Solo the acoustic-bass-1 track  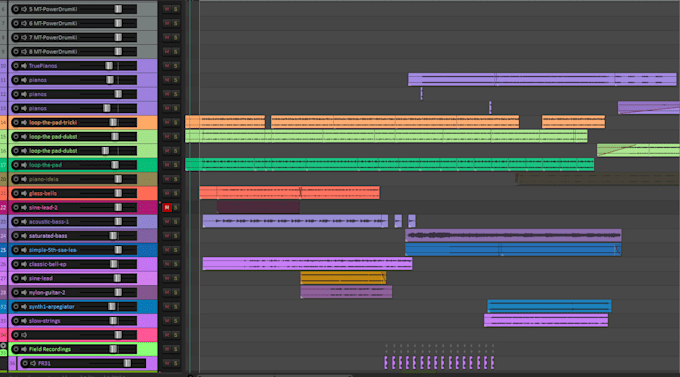(176, 222)
